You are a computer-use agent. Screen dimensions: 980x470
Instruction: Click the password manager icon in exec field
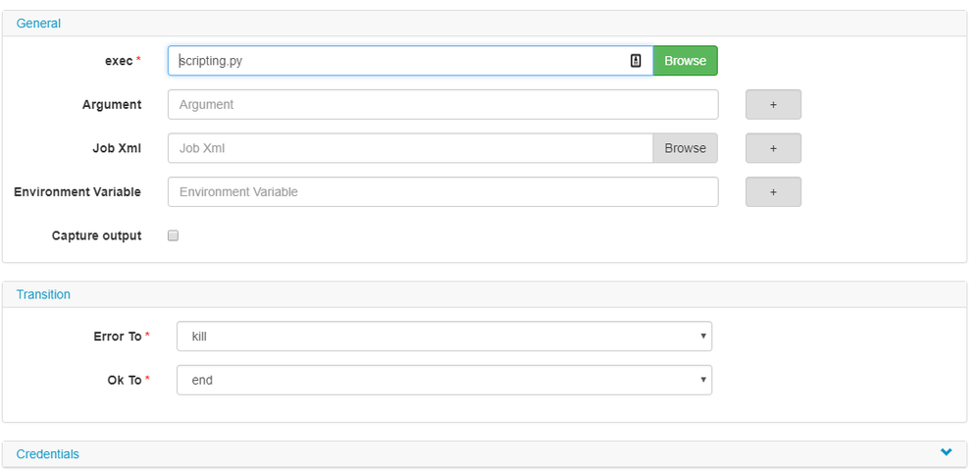tap(636, 61)
